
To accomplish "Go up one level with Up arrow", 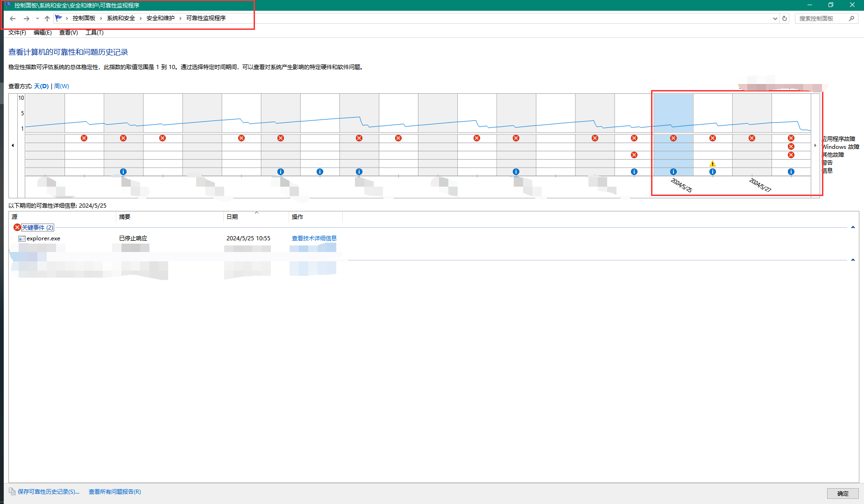I will tap(47, 19).
